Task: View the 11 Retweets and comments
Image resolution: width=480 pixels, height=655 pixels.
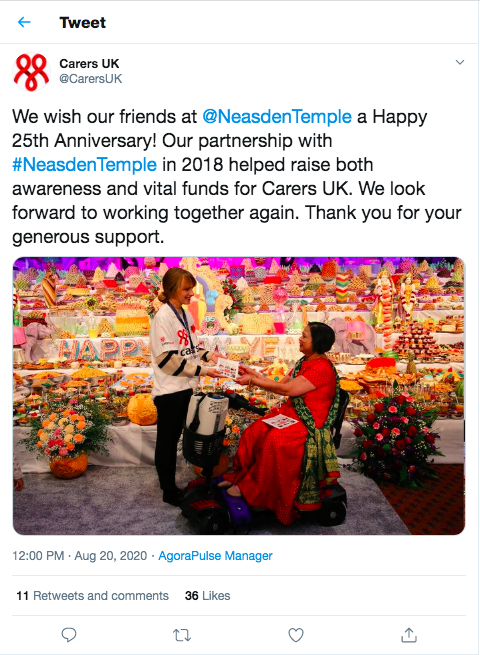Action: [x=92, y=595]
